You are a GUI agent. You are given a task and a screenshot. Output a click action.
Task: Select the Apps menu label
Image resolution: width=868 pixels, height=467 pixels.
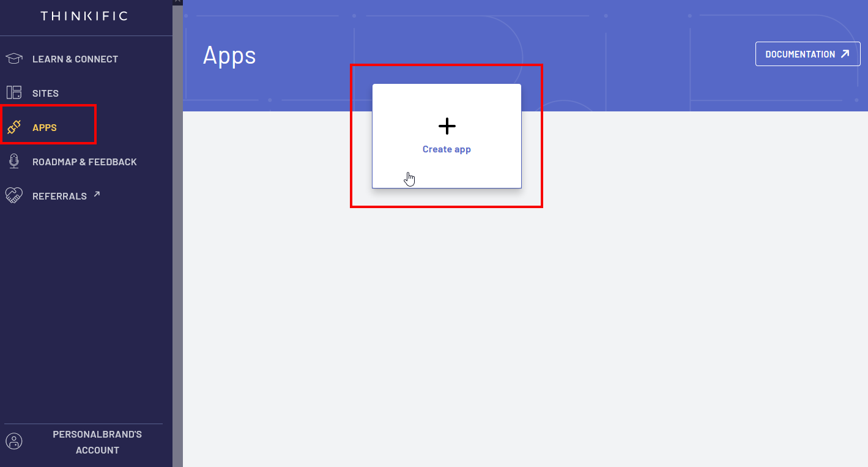(45, 128)
